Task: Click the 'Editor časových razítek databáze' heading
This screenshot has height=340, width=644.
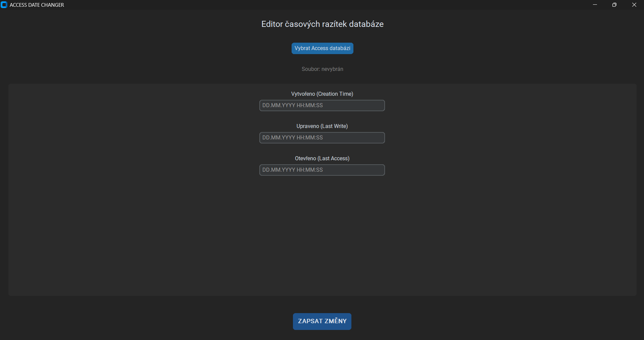Action: tap(322, 24)
